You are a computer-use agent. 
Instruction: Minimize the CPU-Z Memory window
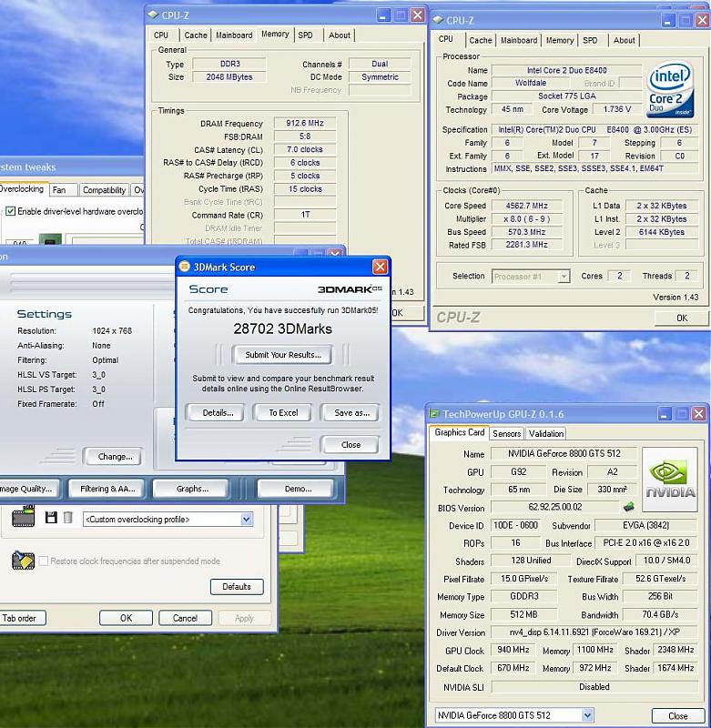382,15
